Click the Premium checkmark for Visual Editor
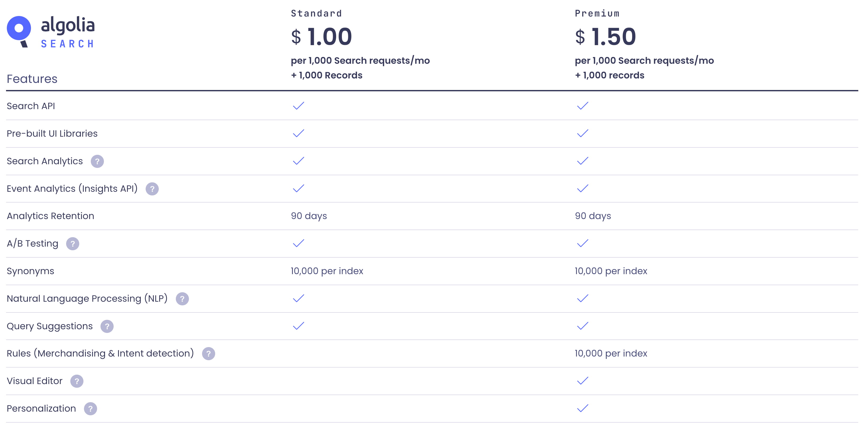 pos(582,381)
